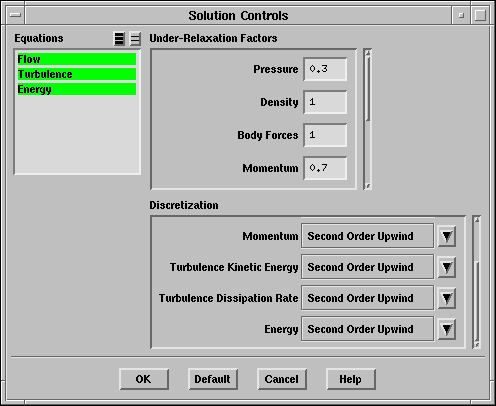The height and width of the screenshot is (406, 496).
Task: Open Momentum discretization dropdown arrow
Action: pos(447,236)
